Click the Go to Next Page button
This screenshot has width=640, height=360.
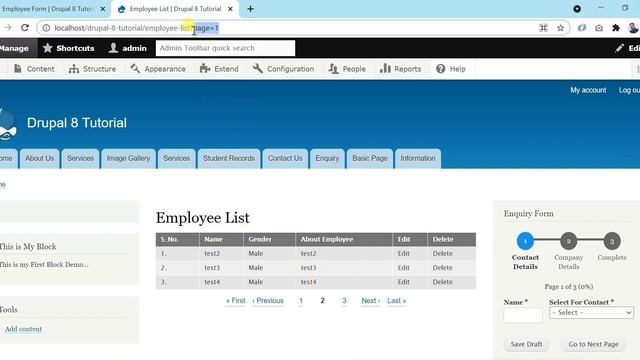[x=593, y=344]
